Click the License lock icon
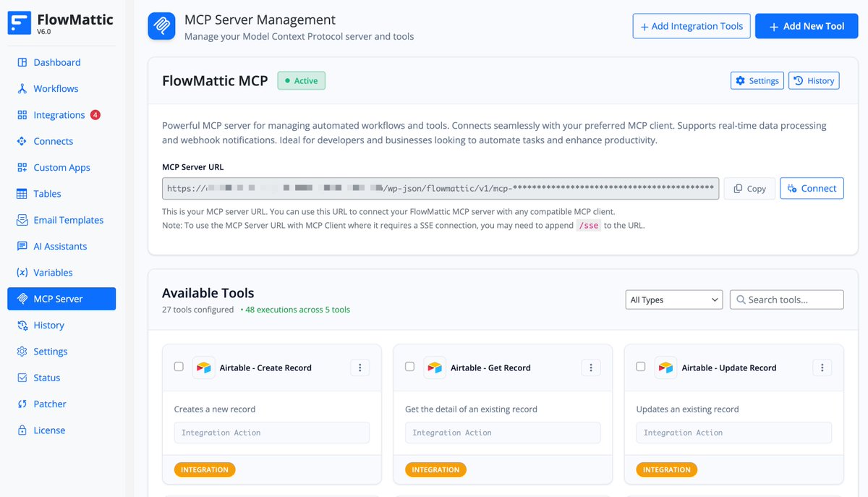 tap(22, 430)
